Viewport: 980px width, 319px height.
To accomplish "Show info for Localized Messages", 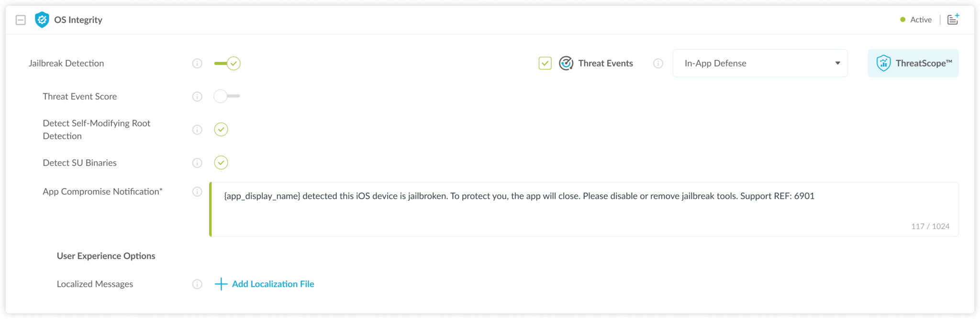I will coord(197,284).
